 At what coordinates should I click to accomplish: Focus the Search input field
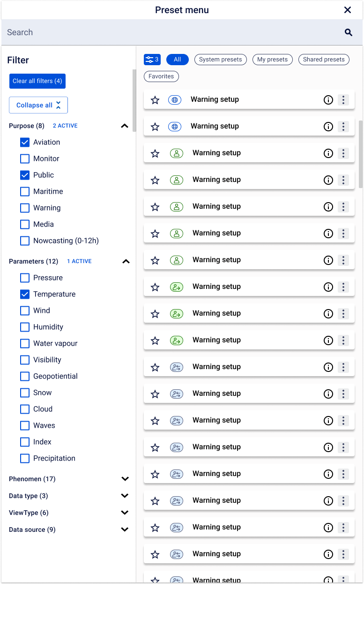(x=173, y=32)
